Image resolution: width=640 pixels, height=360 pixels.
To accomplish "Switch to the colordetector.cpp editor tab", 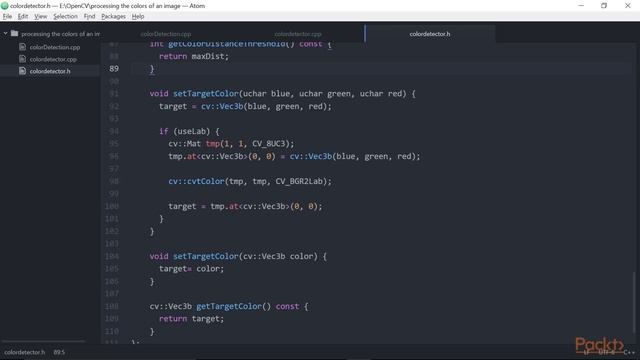I will [298, 34].
